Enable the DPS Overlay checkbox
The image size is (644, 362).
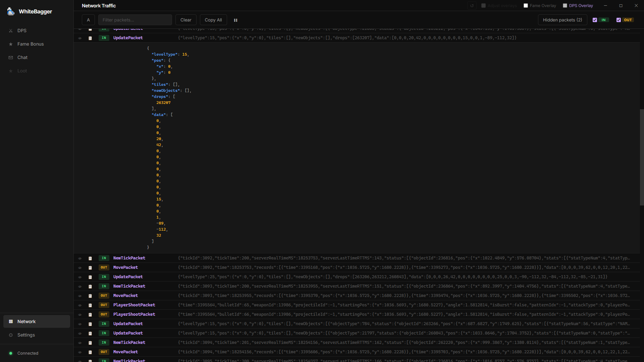[565, 6]
